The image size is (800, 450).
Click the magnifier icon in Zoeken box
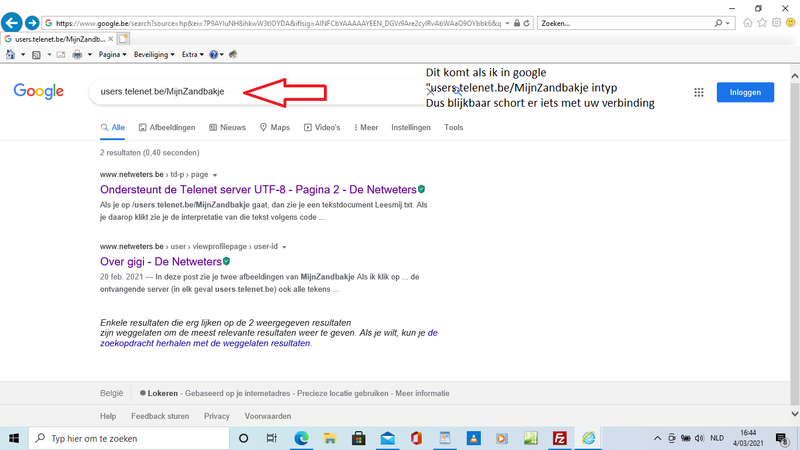(x=718, y=23)
